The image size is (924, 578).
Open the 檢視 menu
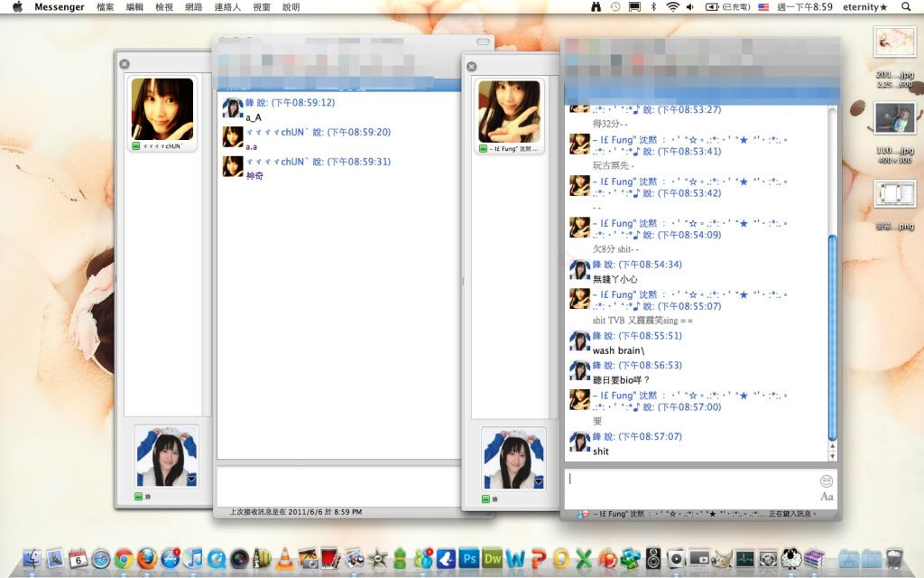click(163, 7)
